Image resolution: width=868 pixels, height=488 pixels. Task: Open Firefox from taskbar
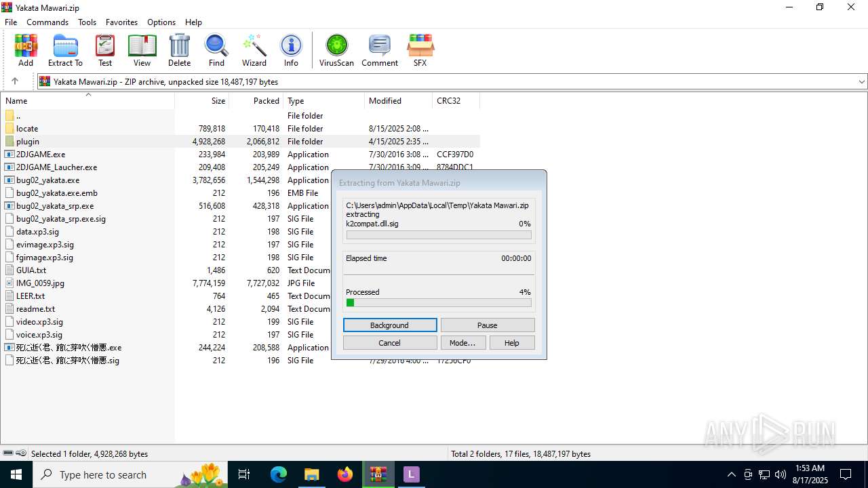point(345,474)
